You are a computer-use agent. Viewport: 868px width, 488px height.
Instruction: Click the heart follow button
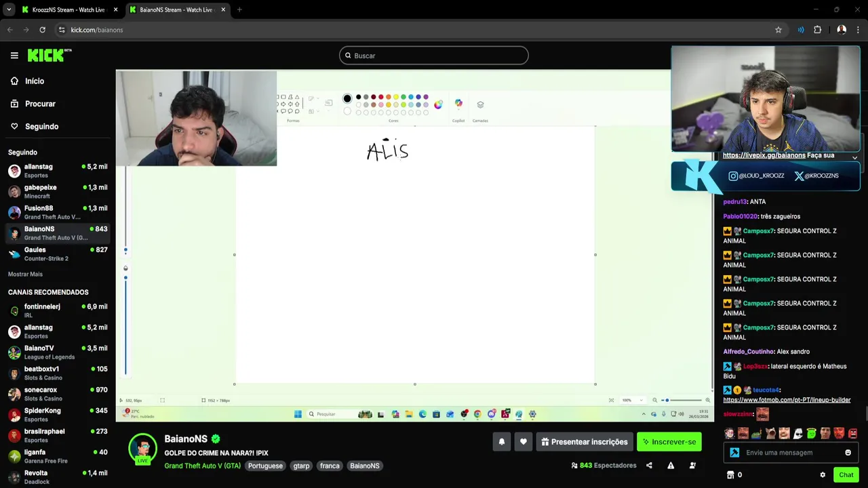[x=524, y=442]
